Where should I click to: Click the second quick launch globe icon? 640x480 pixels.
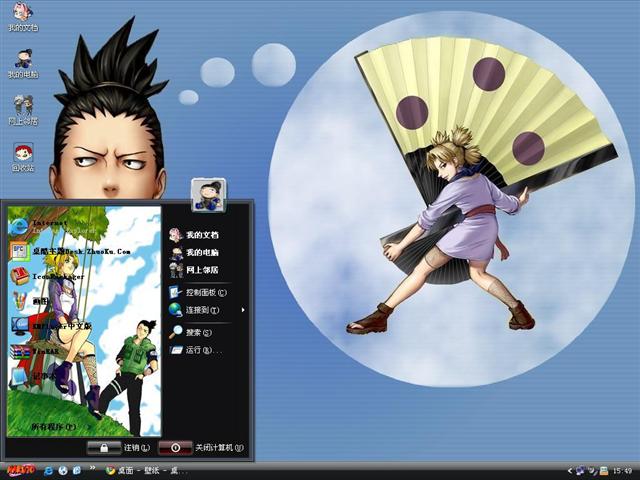click(x=63, y=471)
